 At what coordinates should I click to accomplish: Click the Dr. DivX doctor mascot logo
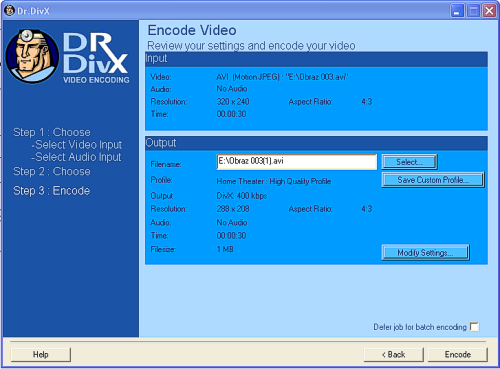pos(32,56)
